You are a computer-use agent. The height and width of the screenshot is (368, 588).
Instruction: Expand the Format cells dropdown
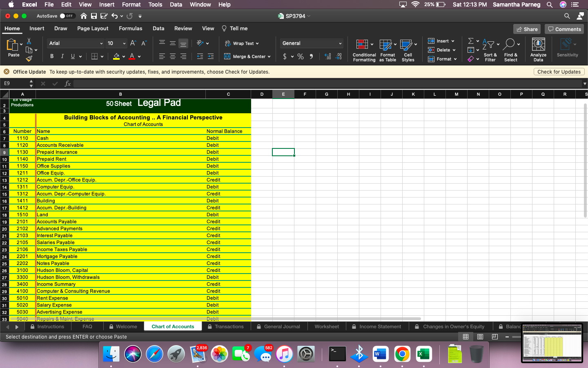tap(455, 59)
